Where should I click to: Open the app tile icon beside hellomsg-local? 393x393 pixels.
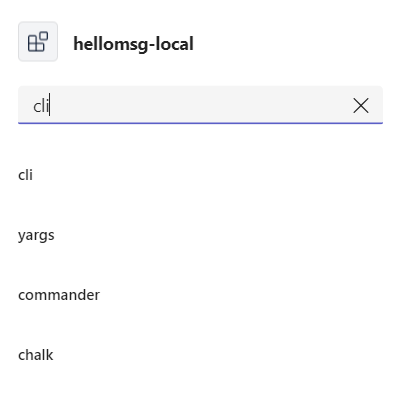tap(38, 42)
